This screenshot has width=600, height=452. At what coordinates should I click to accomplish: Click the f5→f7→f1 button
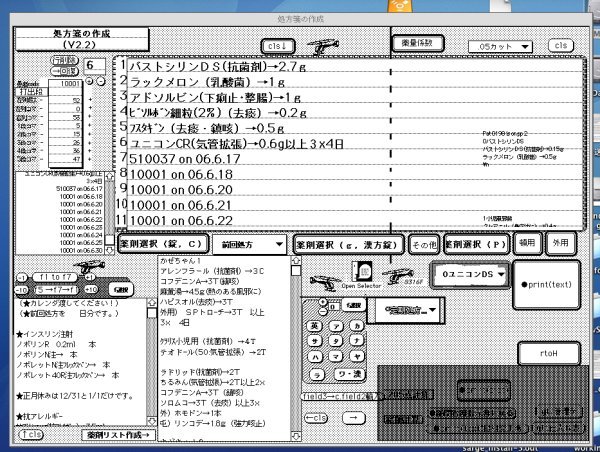pos(56,290)
